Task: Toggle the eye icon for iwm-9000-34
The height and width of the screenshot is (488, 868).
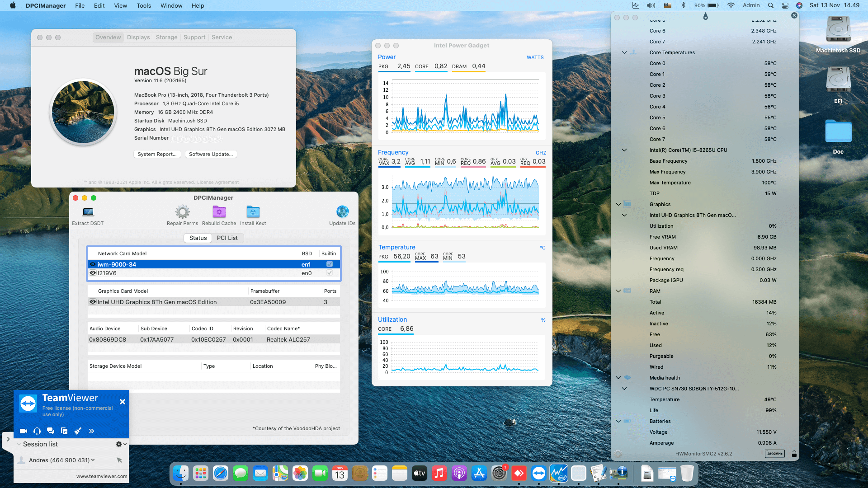Action: click(x=93, y=264)
